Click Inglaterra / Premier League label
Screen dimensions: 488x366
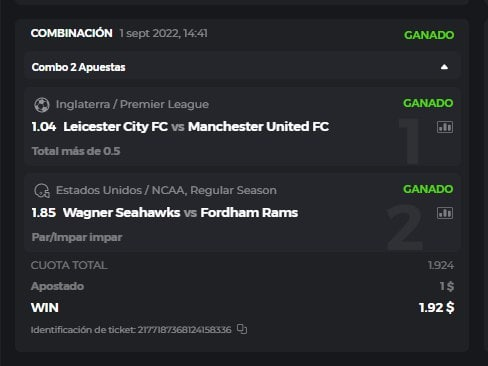132,104
